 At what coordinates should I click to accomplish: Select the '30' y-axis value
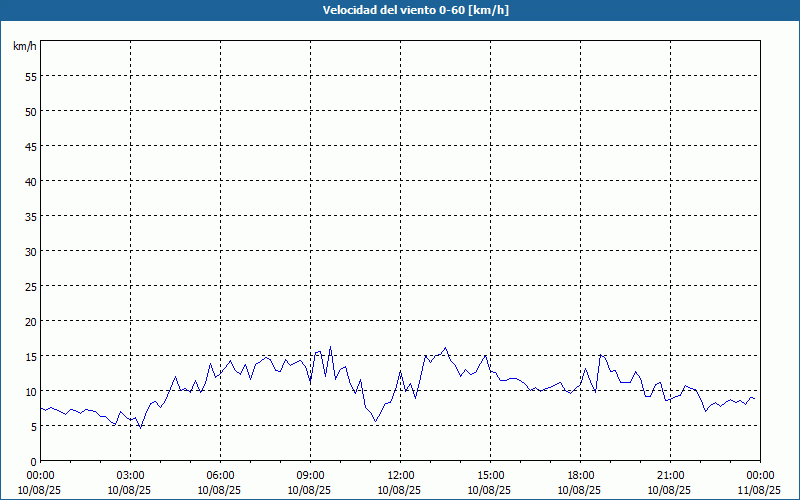coord(31,251)
